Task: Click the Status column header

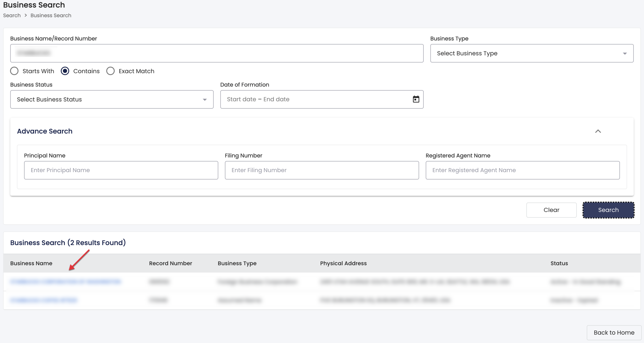Action: pyautogui.click(x=559, y=263)
